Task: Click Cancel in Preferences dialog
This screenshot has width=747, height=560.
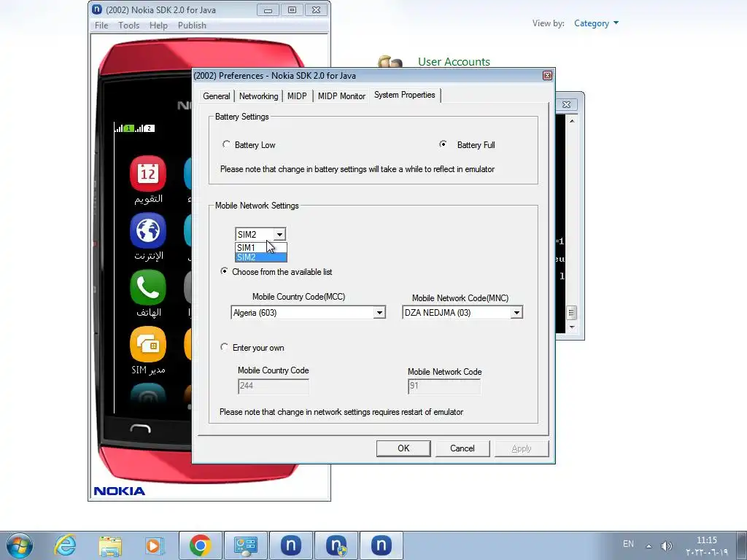Action: point(462,448)
